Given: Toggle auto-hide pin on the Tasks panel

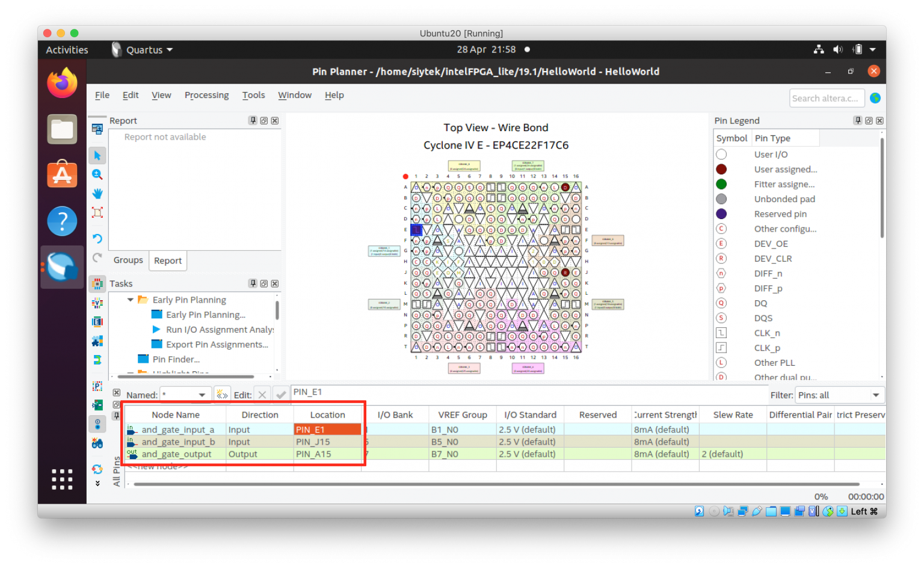Looking at the screenshot, I should pyautogui.click(x=253, y=283).
